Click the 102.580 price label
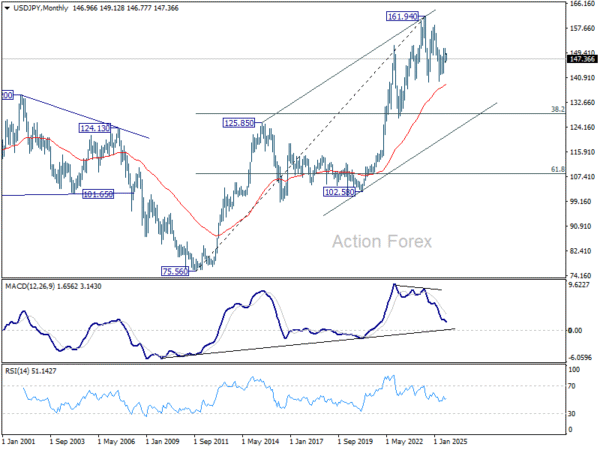This screenshot has height=450, width=600. (x=339, y=192)
